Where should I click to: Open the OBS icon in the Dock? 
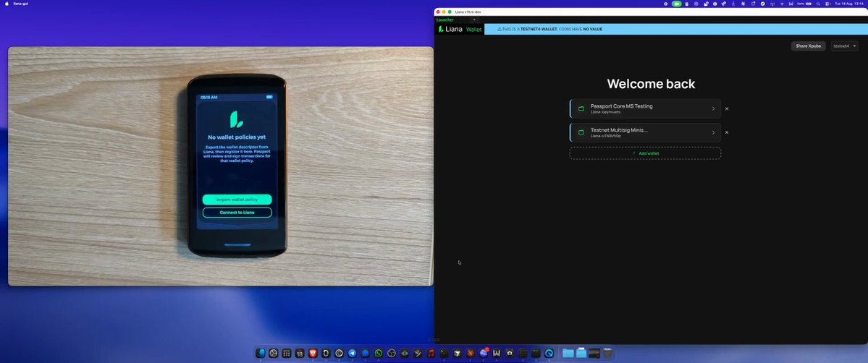392,353
